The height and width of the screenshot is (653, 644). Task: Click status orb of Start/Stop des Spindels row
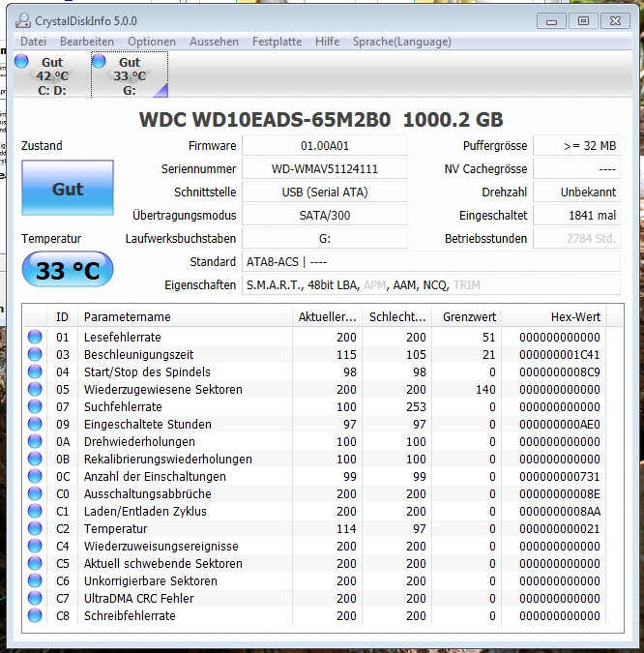pos(35,371)
